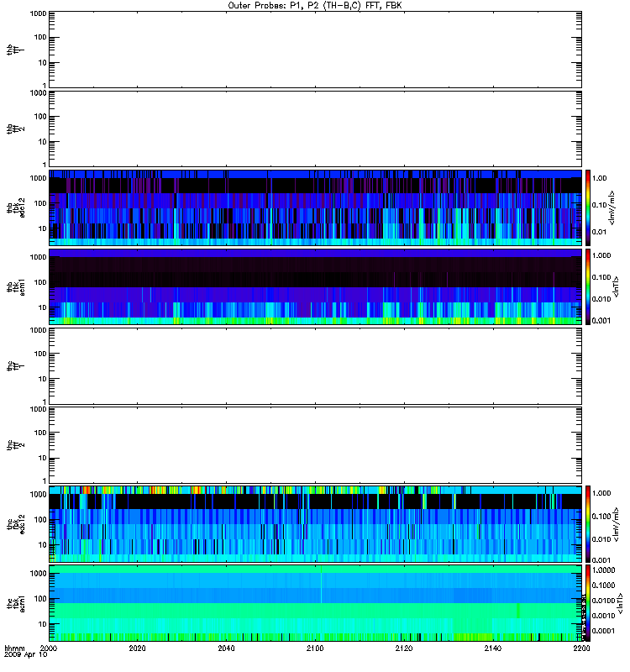
Task: Click the '1.000' value on thb scm1 color bar
Action: [601, 255]
